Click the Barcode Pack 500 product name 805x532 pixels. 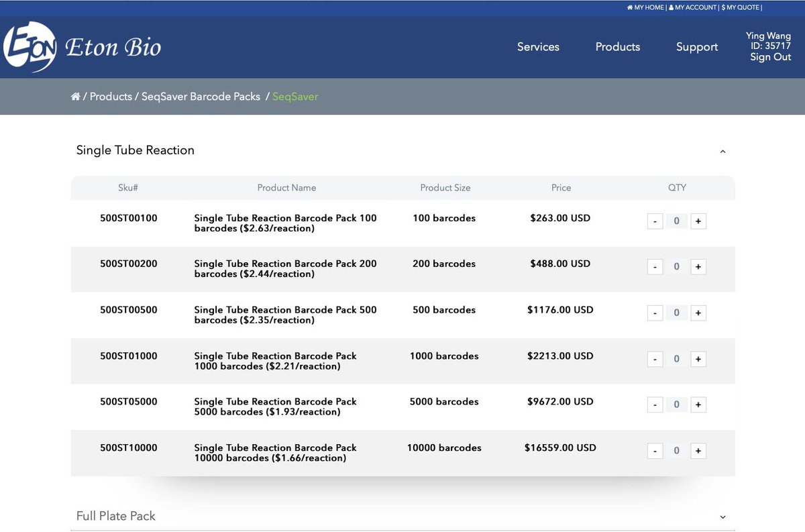tap(285, 315)
